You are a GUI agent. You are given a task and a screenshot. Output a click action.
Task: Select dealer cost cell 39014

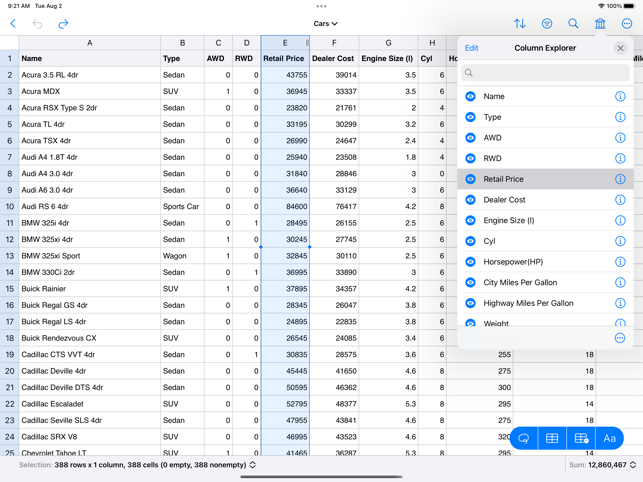(334, 75)
